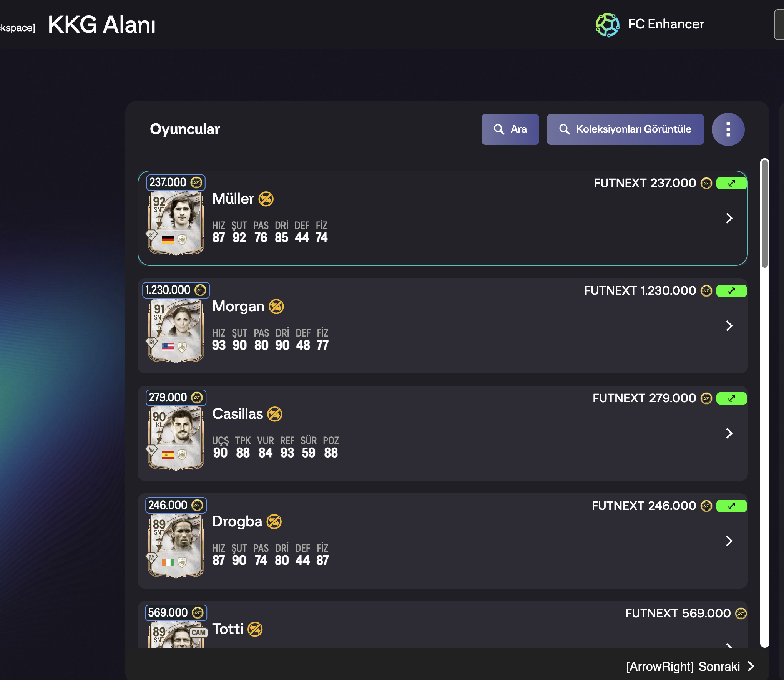Click the untradeable icon next to Müller
This screenshot has height=680, width=784.
tap(266, 199)
